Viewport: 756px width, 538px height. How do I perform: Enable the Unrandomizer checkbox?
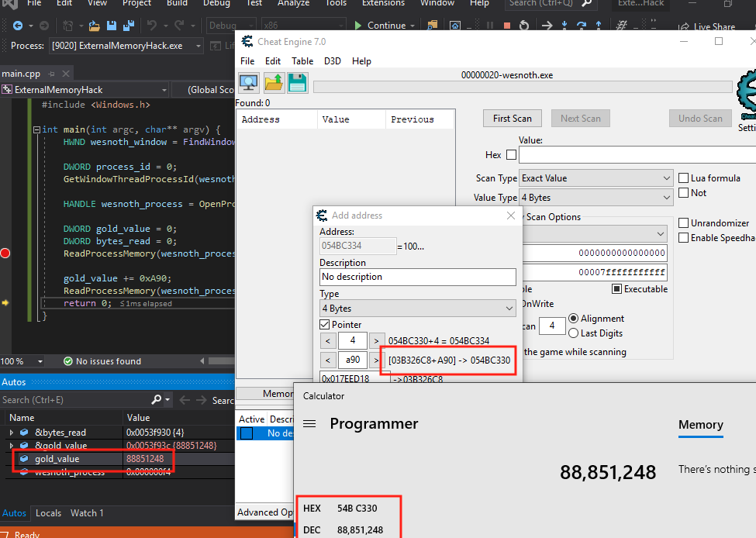683,223
